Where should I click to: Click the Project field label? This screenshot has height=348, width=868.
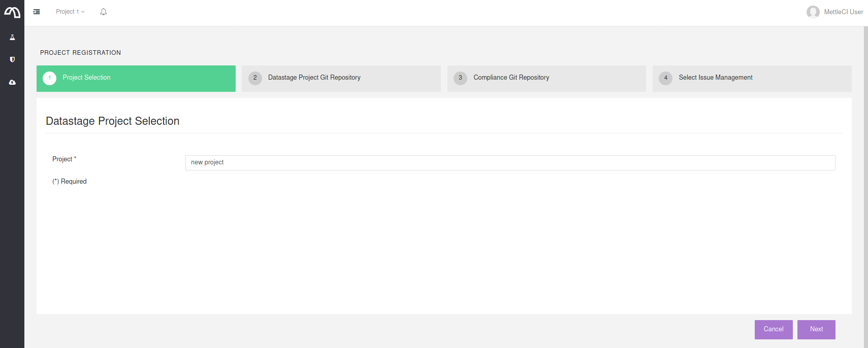coord(62,159)
